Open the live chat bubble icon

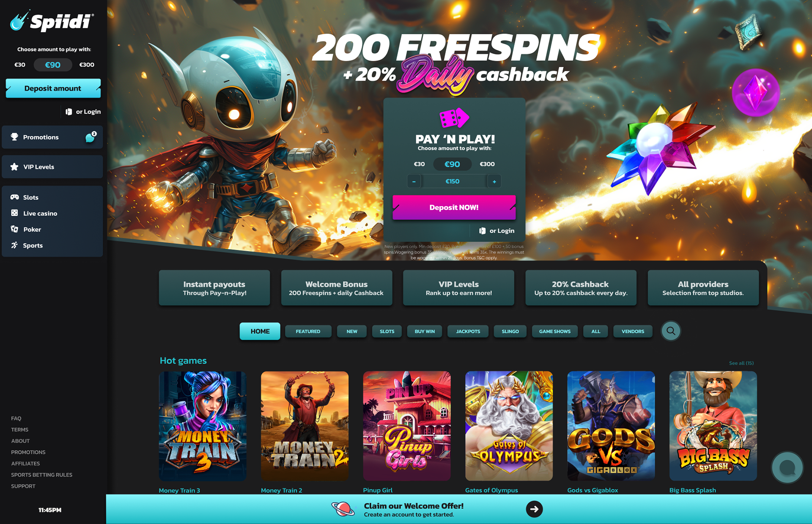(787, 467)
